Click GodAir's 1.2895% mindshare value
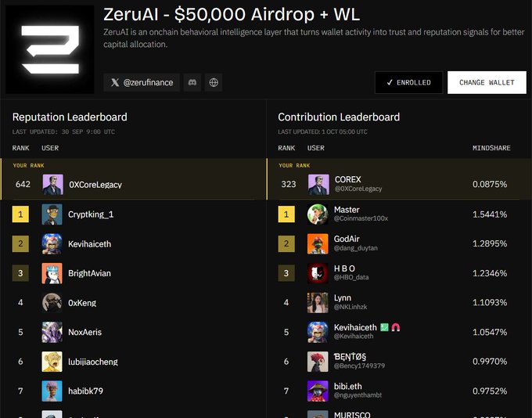The image size is (532, 418). (x=490, y=243)
